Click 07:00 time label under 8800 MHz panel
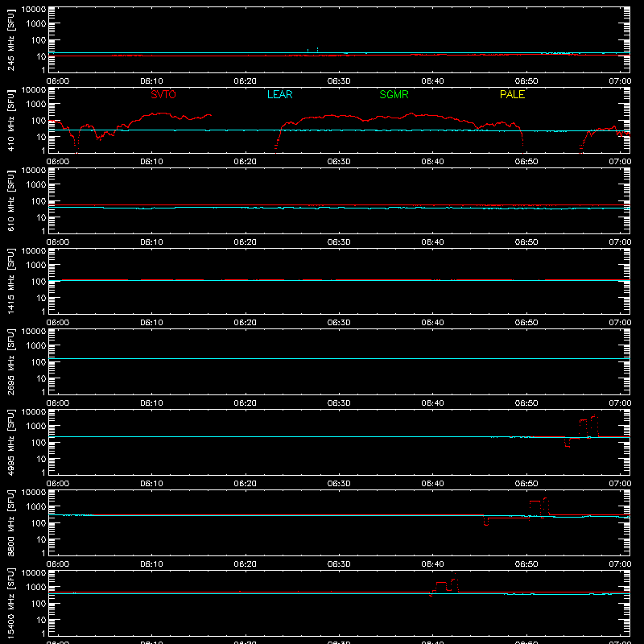Screen dimensions: 644x644 tap(620, 564)
